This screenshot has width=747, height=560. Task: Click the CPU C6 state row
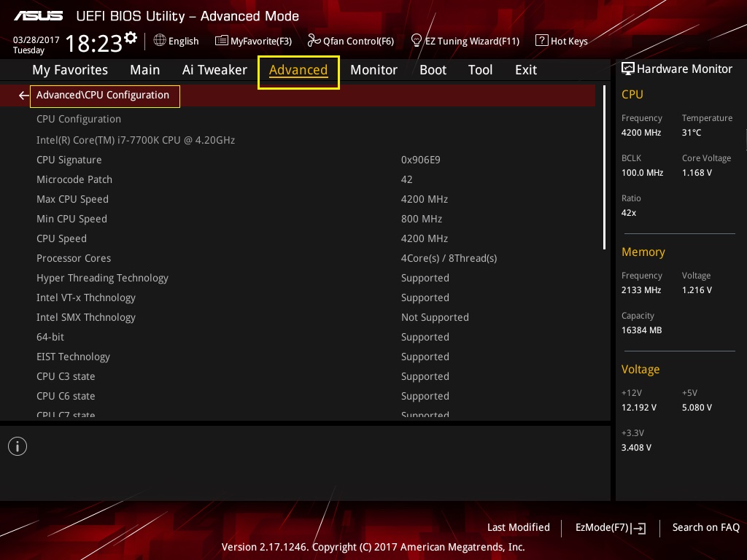[298, 396]
